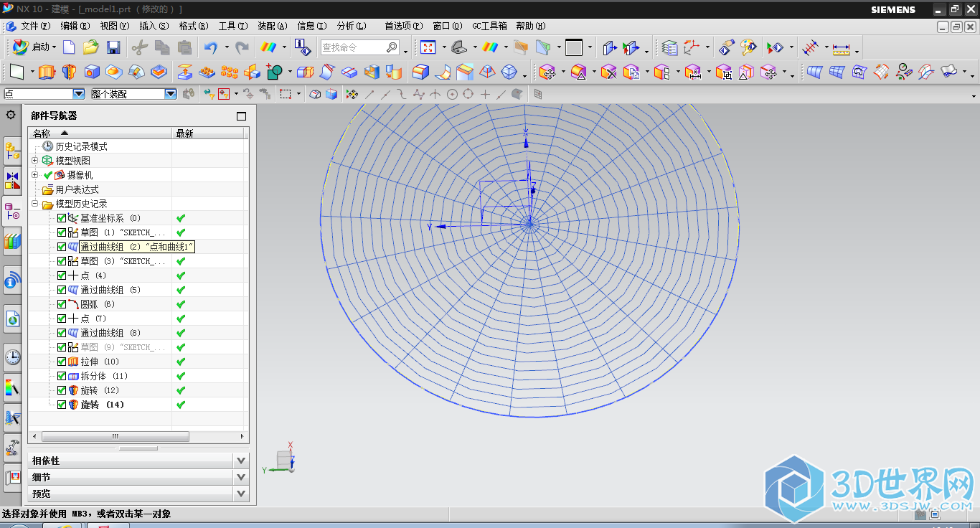Toggle checkbox for 点 (4) feature
Screen dimensions: 980x528
(62, 275)
